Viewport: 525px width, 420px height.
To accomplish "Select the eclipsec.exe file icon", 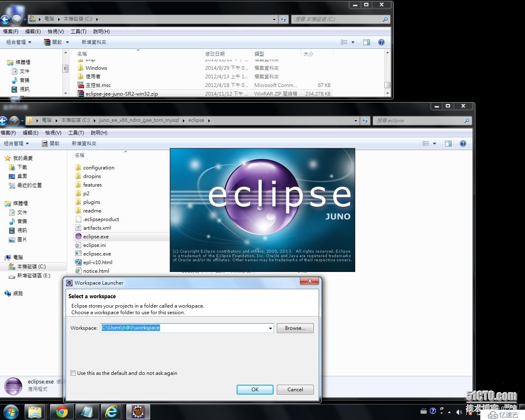I will click(x=78, y=254).
